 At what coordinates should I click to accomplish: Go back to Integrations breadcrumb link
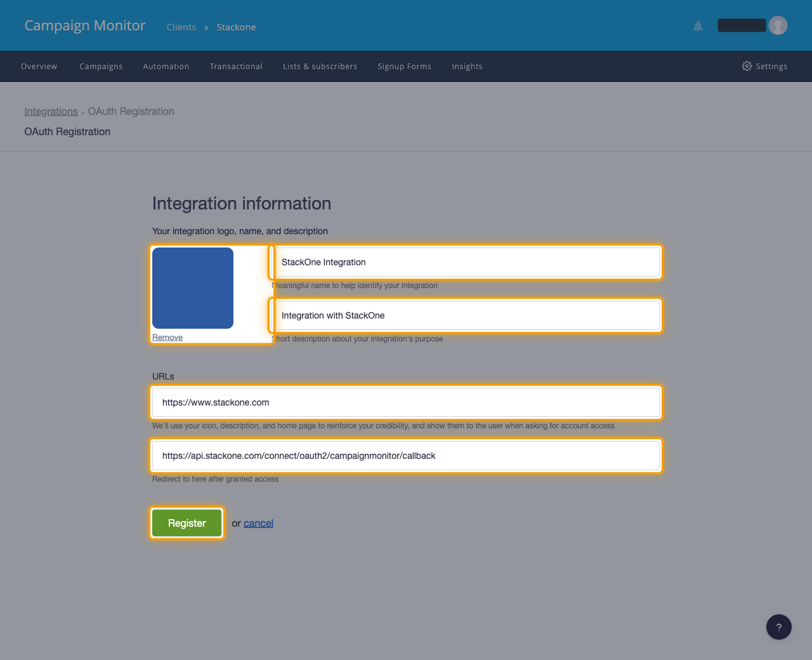[51, 111]
